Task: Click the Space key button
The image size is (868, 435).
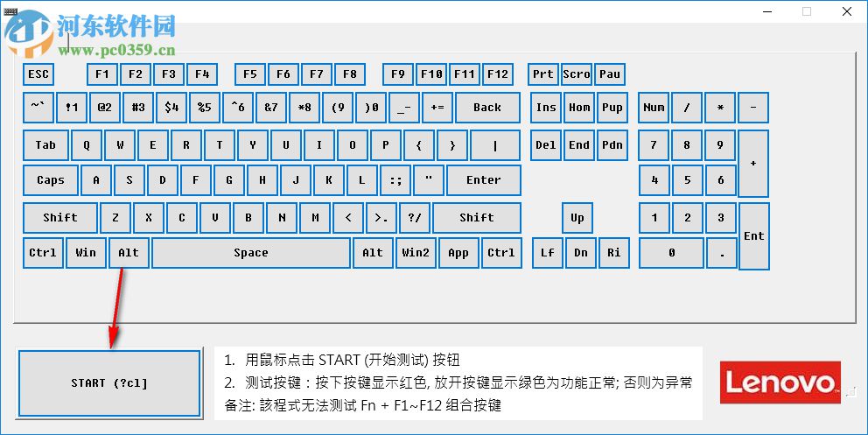Action: 251,253
